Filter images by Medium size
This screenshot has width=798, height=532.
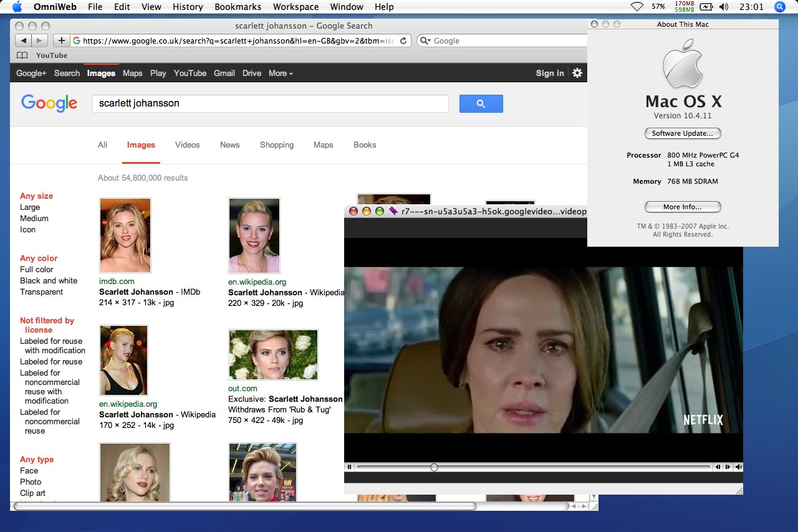[34, 218]
